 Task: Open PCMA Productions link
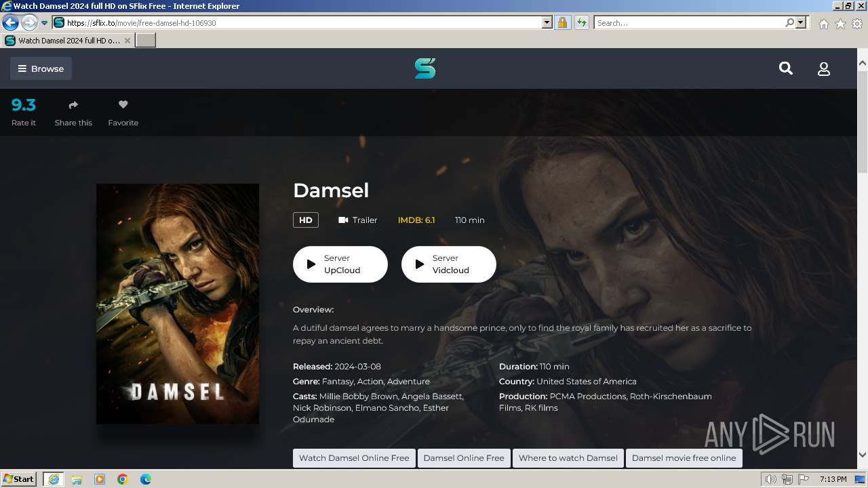[x=588, y=396]
